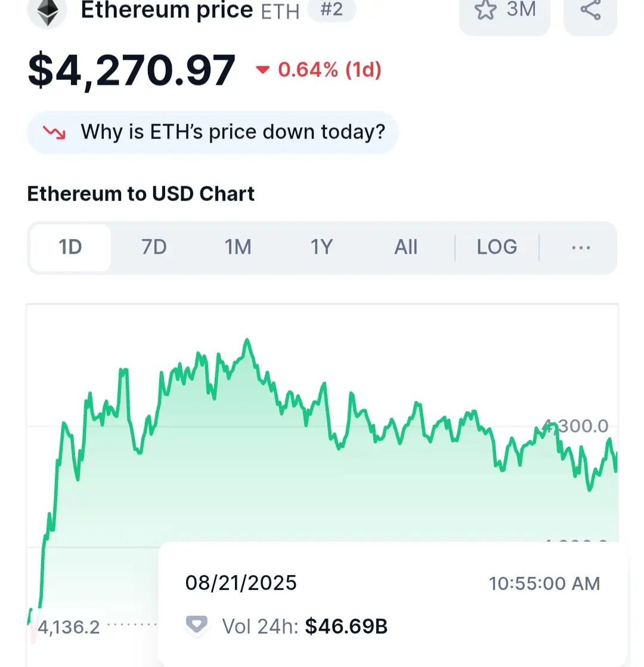Click the 3M watchlist count
The height and width of the screenshot is (667, 644).
521,10
